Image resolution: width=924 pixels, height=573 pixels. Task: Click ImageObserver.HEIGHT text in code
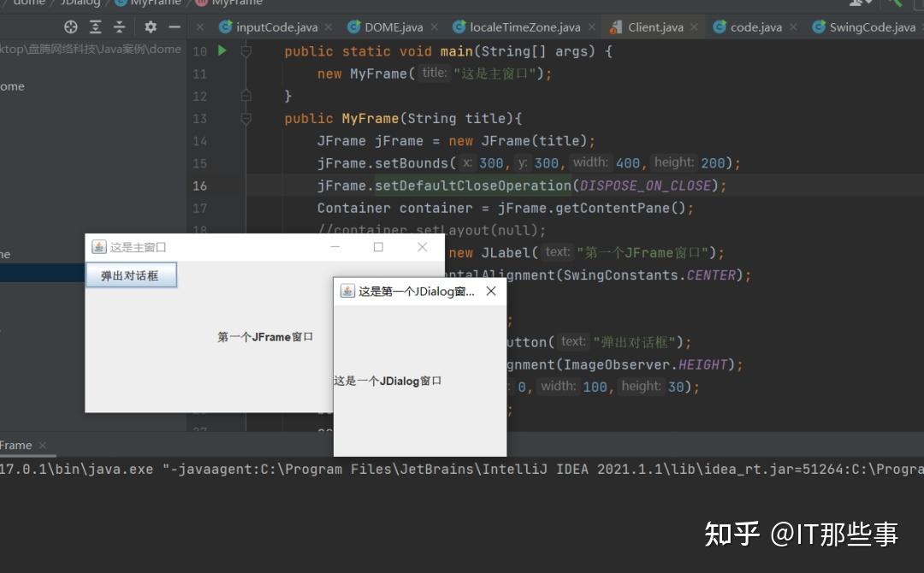click(x=645, y=364)
